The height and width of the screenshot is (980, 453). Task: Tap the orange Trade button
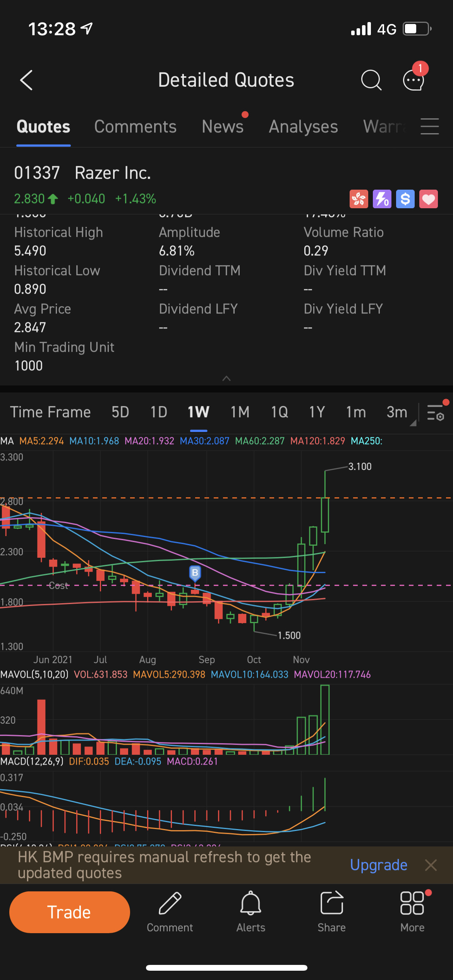click(70, 912)
